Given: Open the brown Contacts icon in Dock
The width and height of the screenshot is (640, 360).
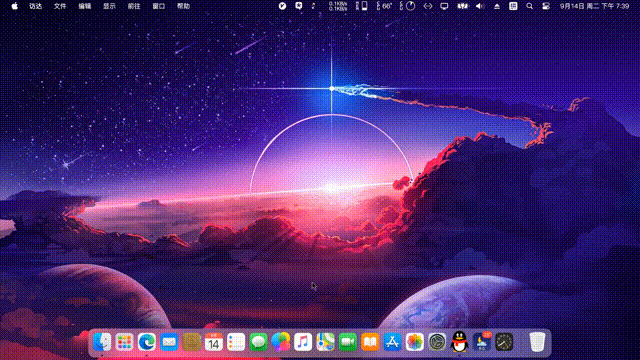Looking at the screenshot, I should tap(191, 342).
